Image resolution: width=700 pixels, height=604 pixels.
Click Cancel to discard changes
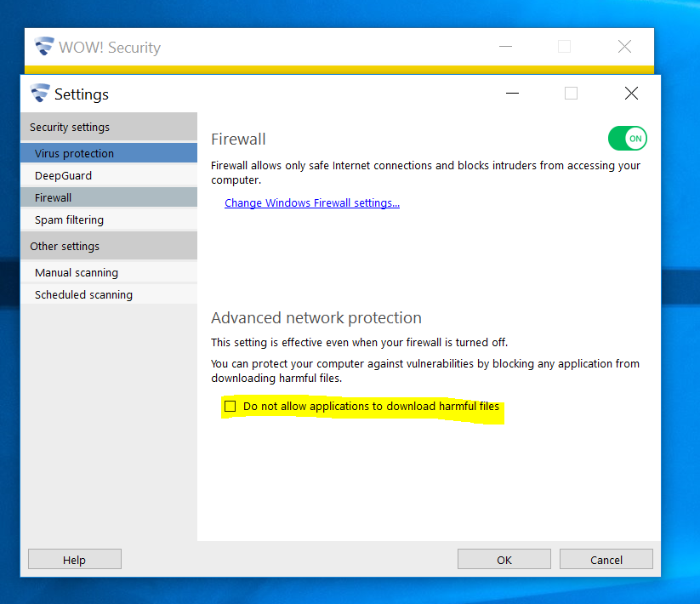coord(606,560)
